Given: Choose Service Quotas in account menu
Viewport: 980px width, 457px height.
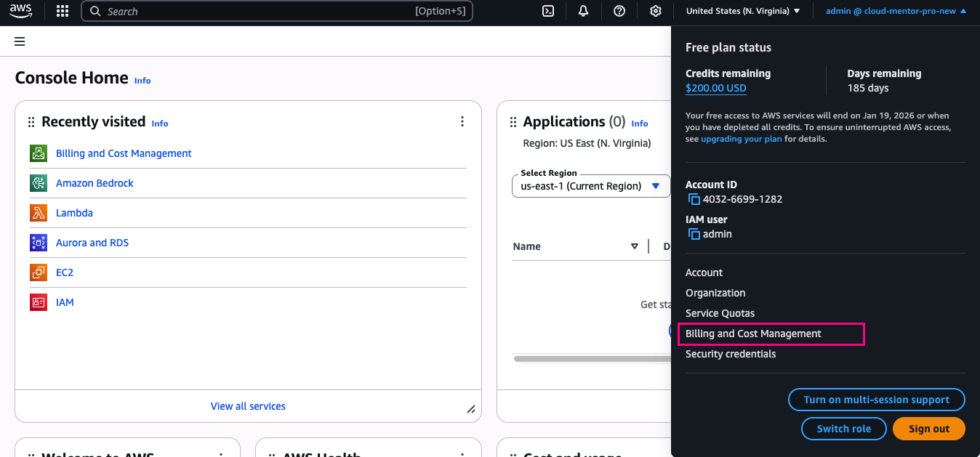Looking at the screenshot, I should (720, 313).
